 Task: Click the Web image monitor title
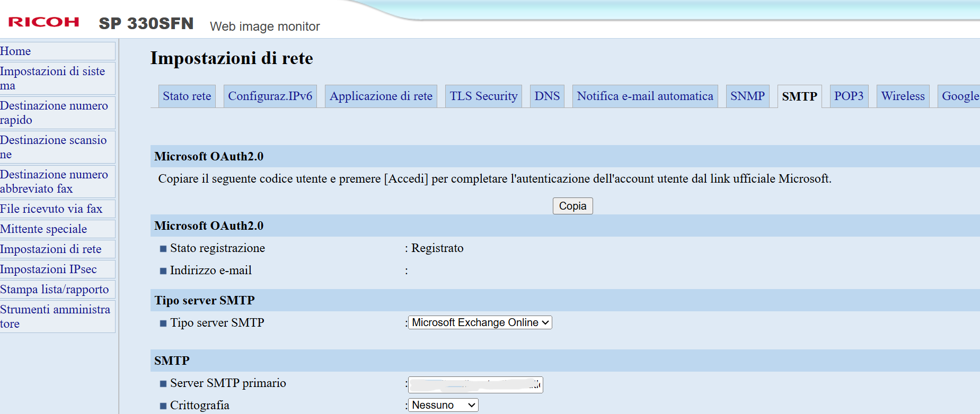point(265,26)
